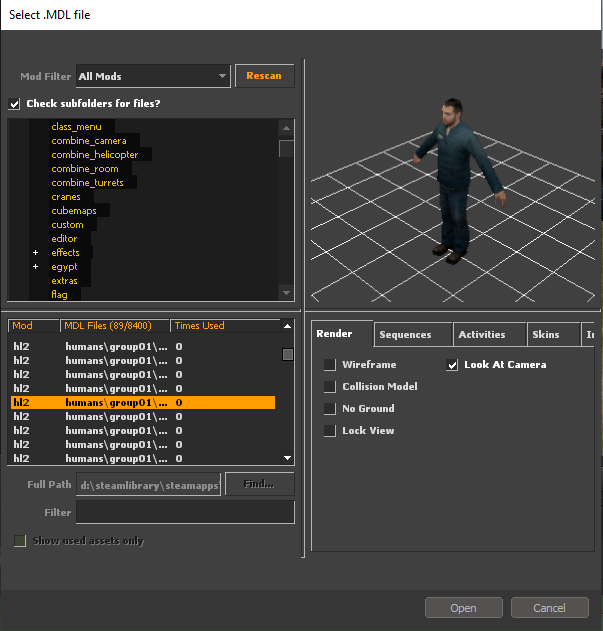
Task: Select the cubemaps folder
Action: [74, 211]
